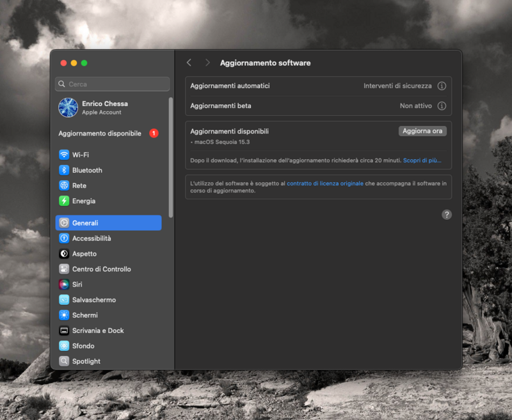Screen dimensions: 512x420
Task: Click Aggiornamenti disponibili heading
Action: pos(230,131)
